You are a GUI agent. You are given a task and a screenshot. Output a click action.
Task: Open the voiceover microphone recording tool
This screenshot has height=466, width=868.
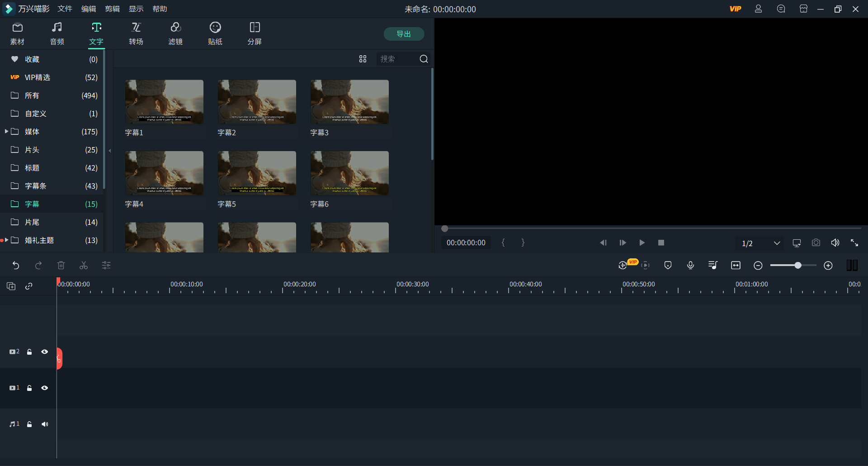690,266
